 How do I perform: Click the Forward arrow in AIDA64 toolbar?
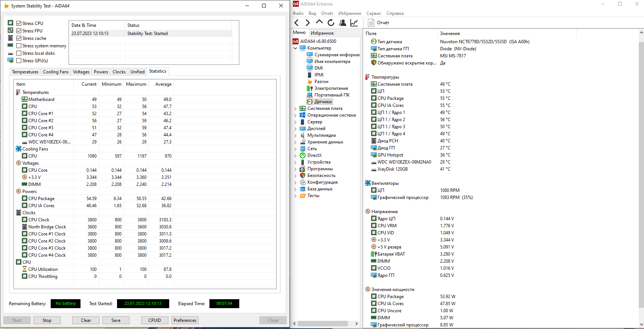(307, 23)
